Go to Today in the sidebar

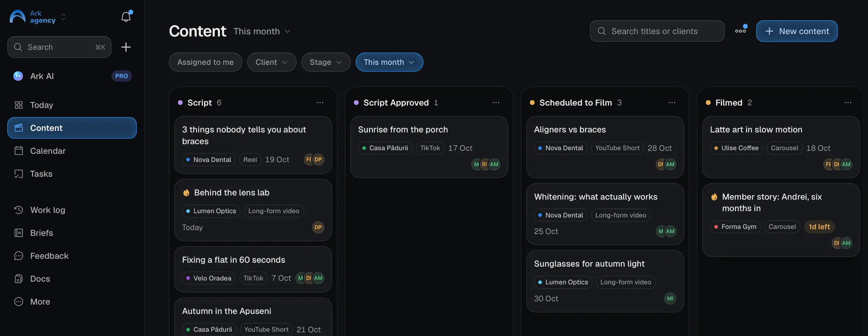[72, 105]
